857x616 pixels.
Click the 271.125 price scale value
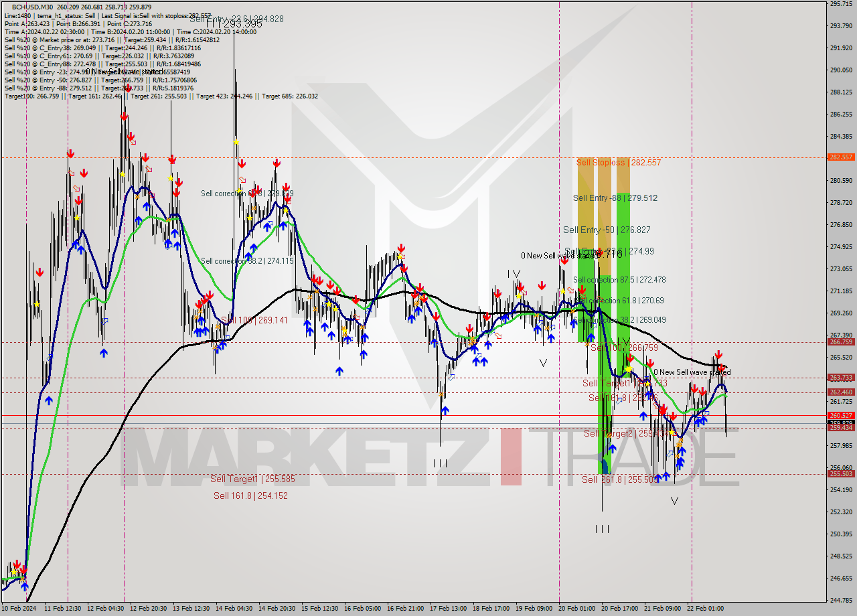click(840, 291)
